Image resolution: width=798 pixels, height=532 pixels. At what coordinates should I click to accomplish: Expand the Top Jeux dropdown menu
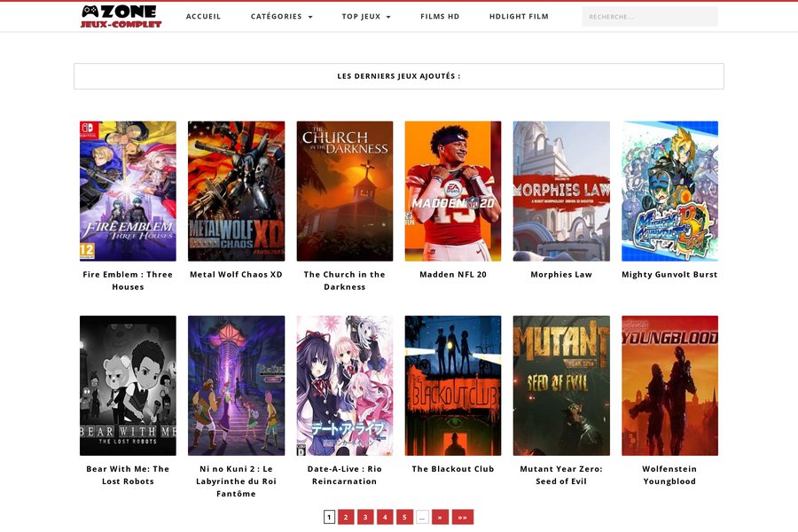(x=366, y=16)
